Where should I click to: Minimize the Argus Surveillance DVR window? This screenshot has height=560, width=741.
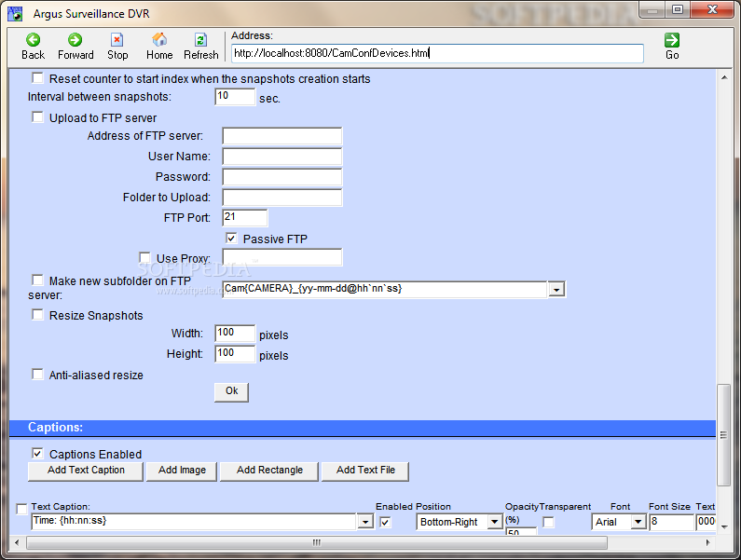tap(652, 10)
